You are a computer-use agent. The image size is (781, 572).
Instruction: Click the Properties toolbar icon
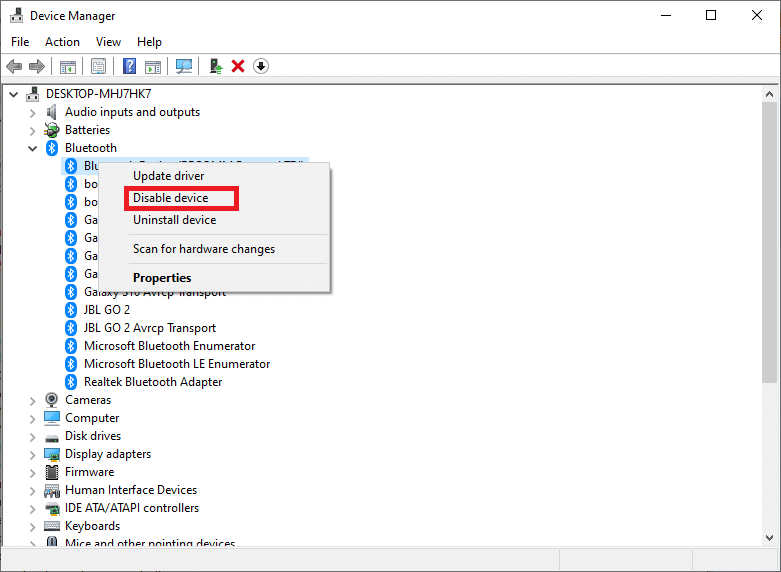tap(98, 66)
